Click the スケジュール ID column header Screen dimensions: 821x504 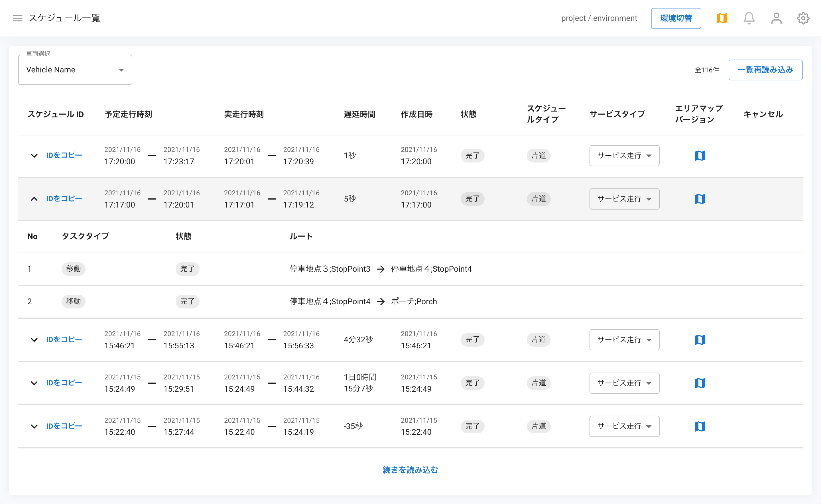pyautogui.click(x=55, y=114)
